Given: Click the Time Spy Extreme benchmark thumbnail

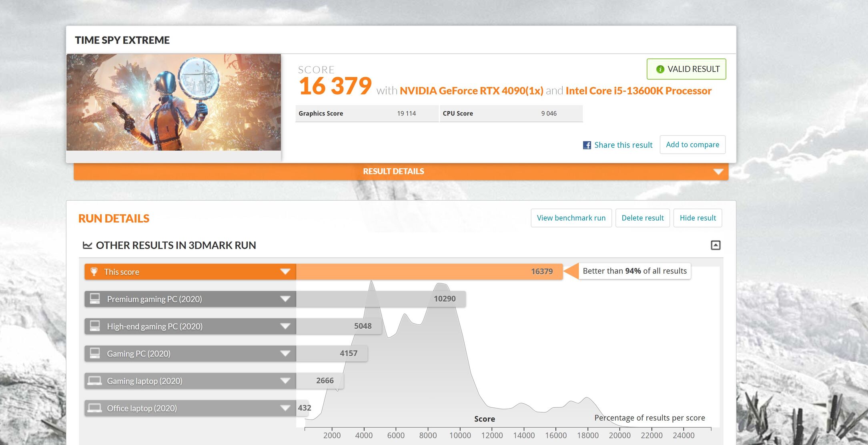Looking at the screenshot, I should click(x=174, y=103).
